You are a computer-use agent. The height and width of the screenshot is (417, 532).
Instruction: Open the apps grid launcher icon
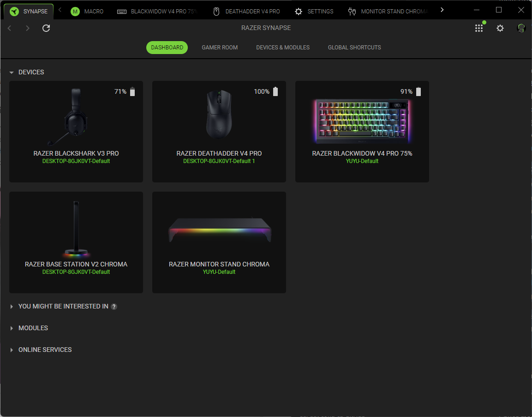coord(479,28)
